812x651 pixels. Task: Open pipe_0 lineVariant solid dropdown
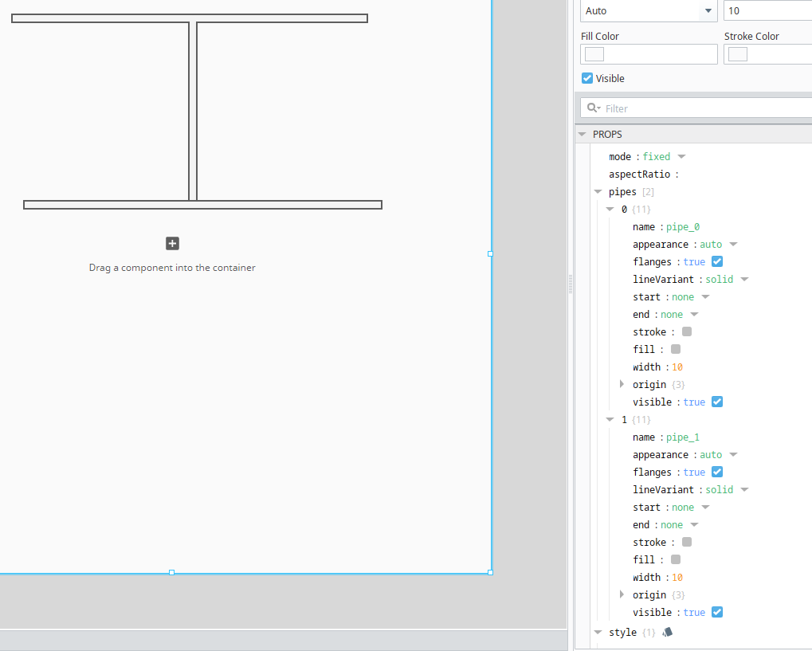tap(744, 280)
